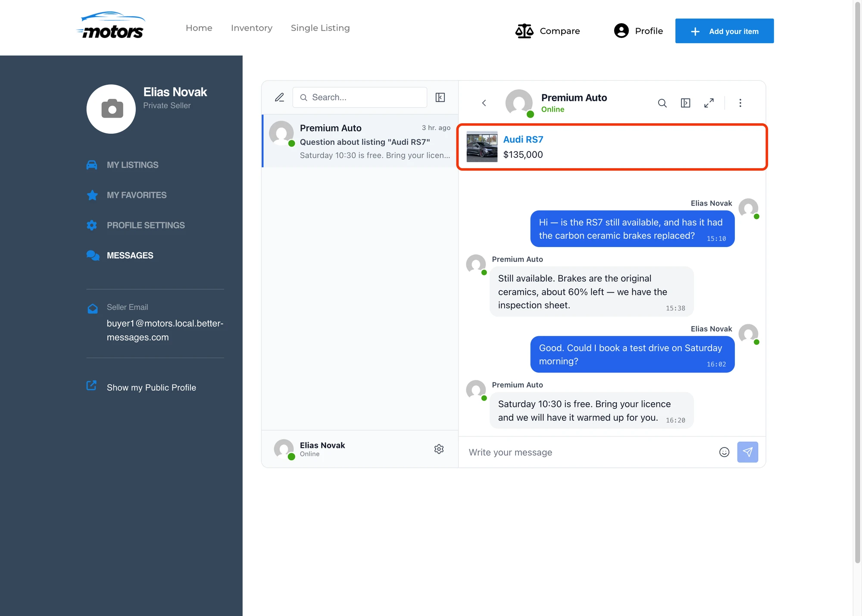Click the "Private Seller" label
The image size is (862, 616).
(167, 106)
